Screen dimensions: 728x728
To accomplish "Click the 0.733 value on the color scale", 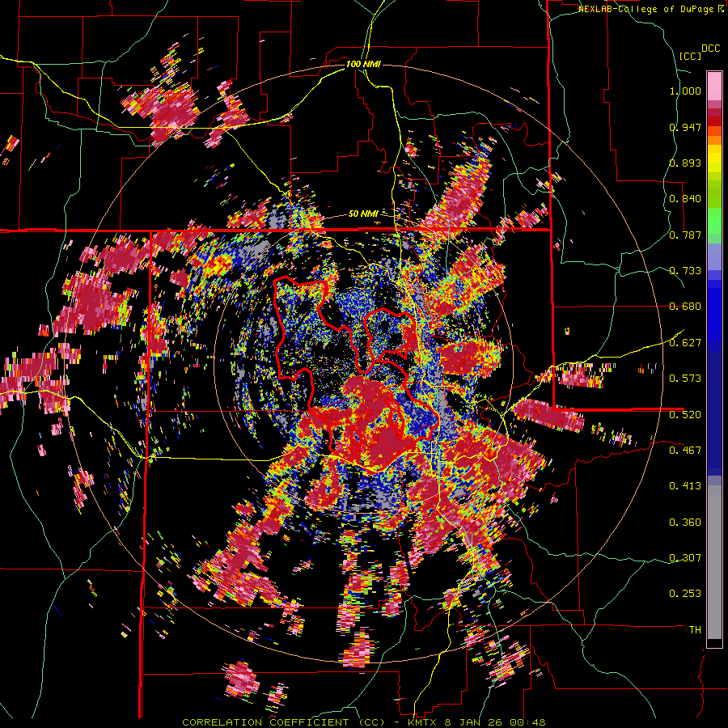I will coord(685,271).
